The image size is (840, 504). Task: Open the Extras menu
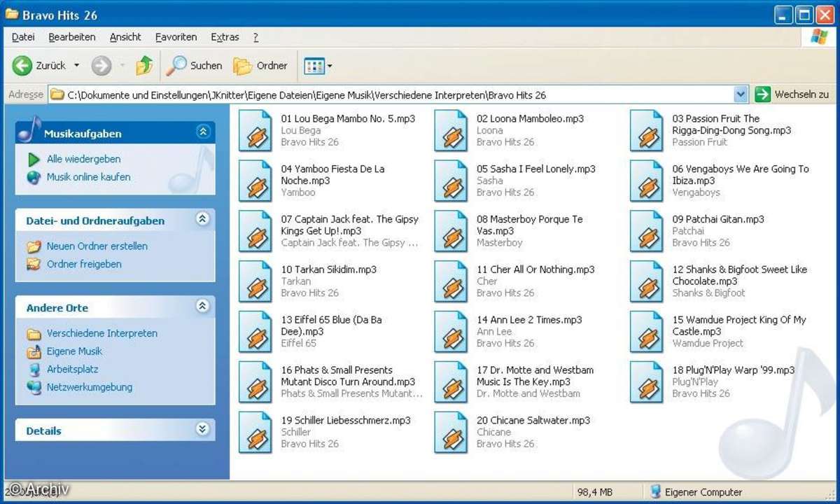pos(225,37)
